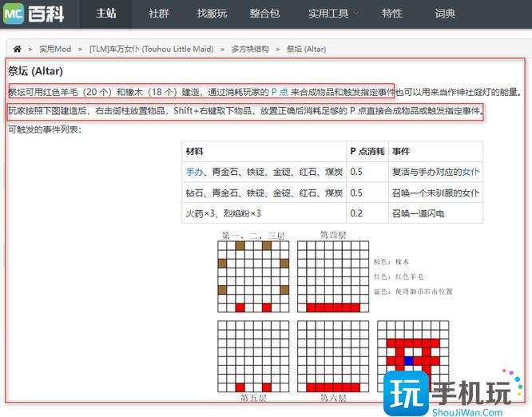This screenshot has height=417, width=532.
Task: Open the 词典 navigation tab
Action: tap(445, 14)
